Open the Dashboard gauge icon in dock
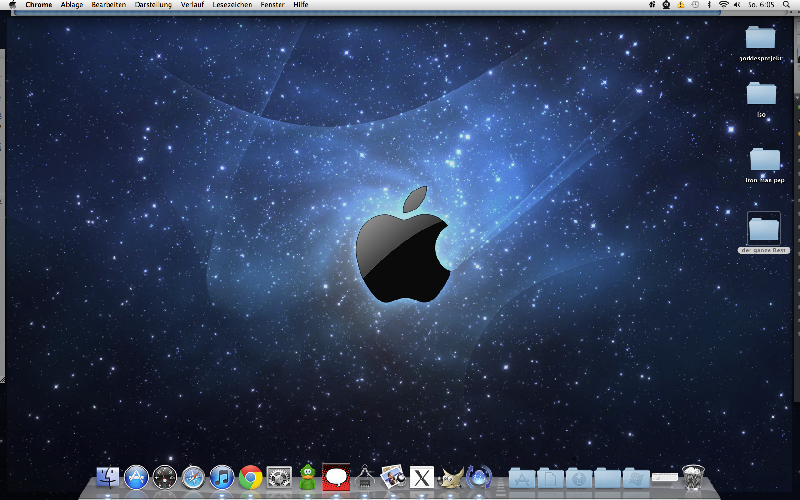The image size is (800, 500). click(x=165, y=478)
